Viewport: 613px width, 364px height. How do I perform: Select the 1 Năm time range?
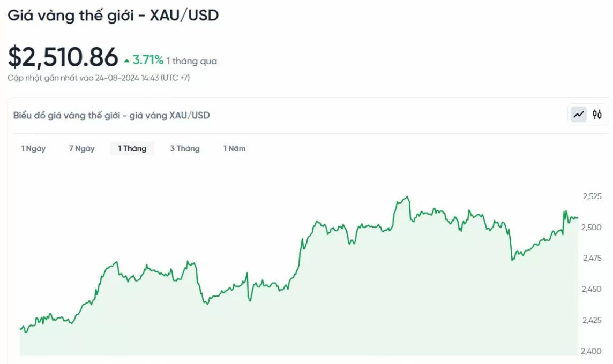[x=234, y=148]
